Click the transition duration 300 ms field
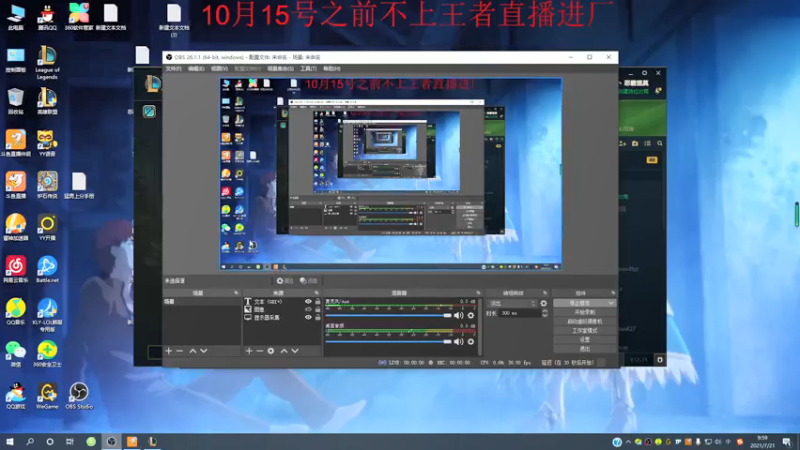This screenshot has width=800, height=450. pos(518,313)
